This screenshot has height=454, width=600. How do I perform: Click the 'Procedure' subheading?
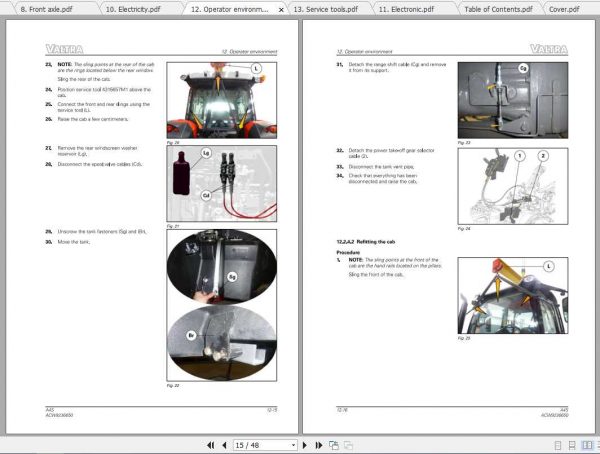point(348,252)
